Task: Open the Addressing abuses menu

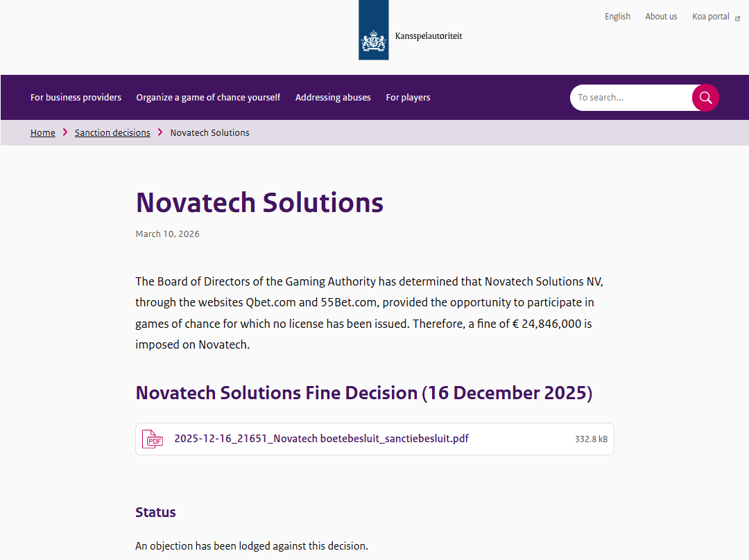Action: point(333,98)
